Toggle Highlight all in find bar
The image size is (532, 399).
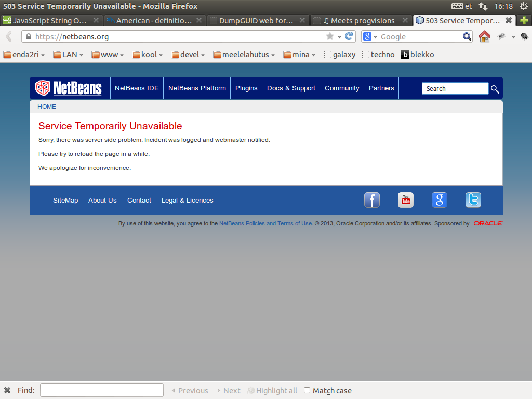click(272, 391)
